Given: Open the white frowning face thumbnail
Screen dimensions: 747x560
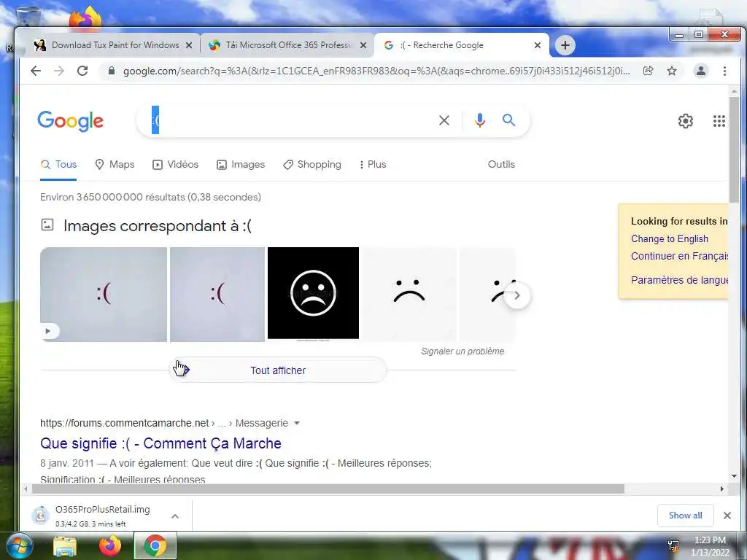Looking at the screenshot, I should (409, 295).
